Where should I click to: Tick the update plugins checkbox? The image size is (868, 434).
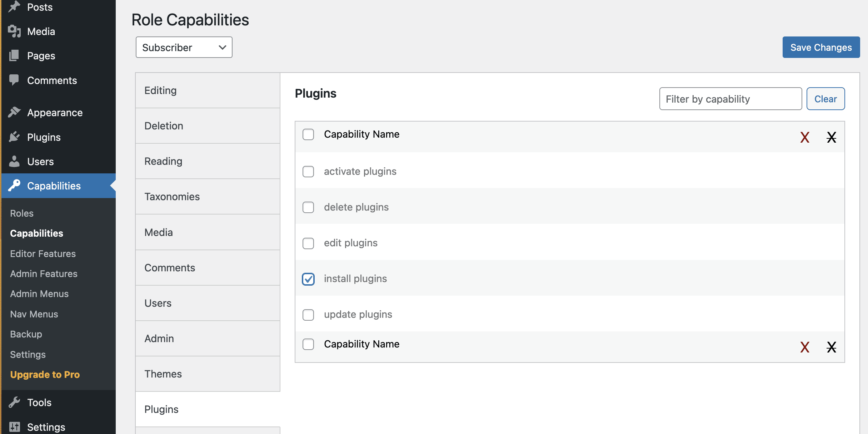point(308,315)
